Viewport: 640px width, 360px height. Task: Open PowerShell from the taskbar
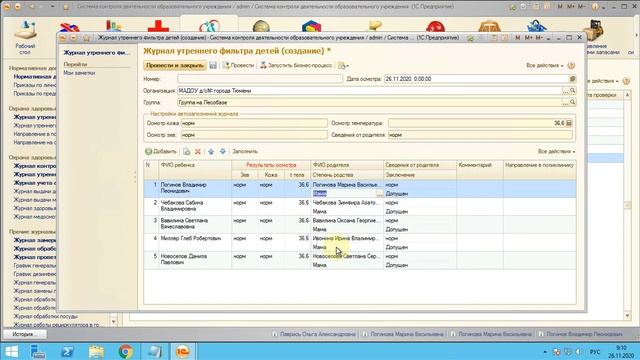[x=67, y=351]
